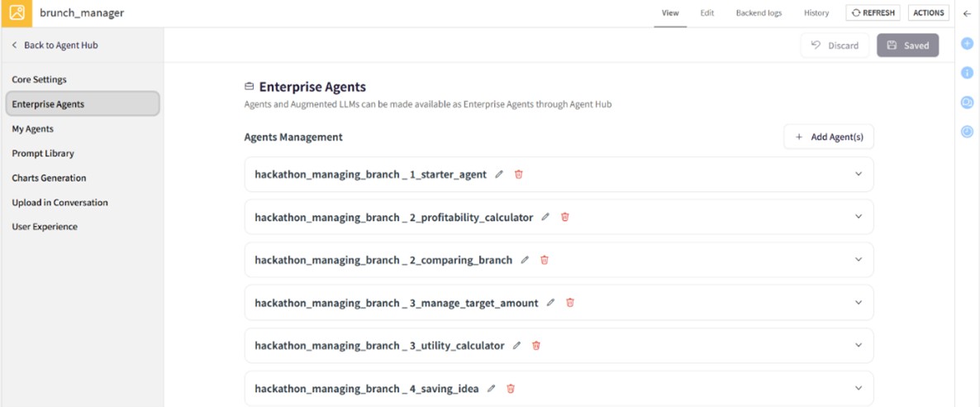
Task: Click the back arrow in the right panel
Action: coord(968,14)
